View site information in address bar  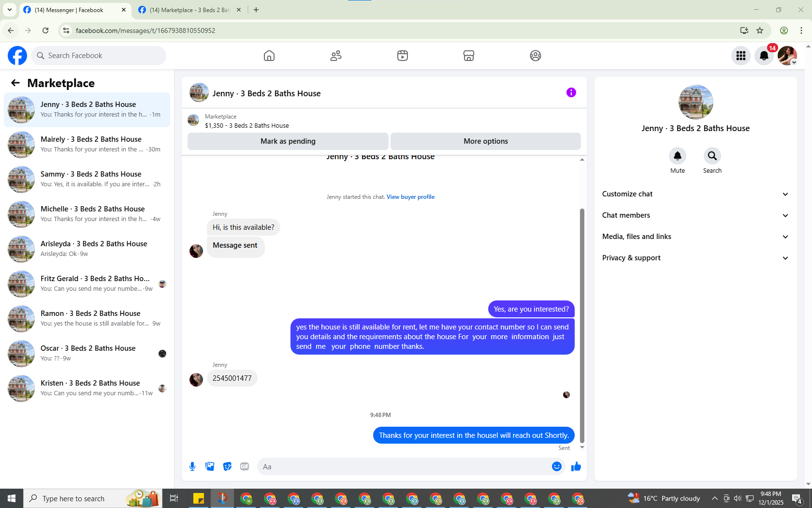pos(66,30)
